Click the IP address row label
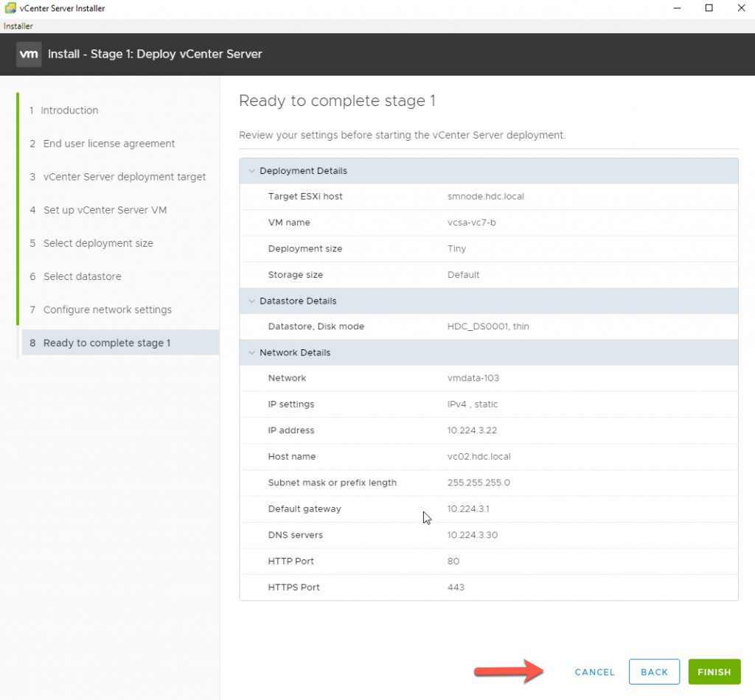Screen dimensions: 755x700 [x=290, y=430]
